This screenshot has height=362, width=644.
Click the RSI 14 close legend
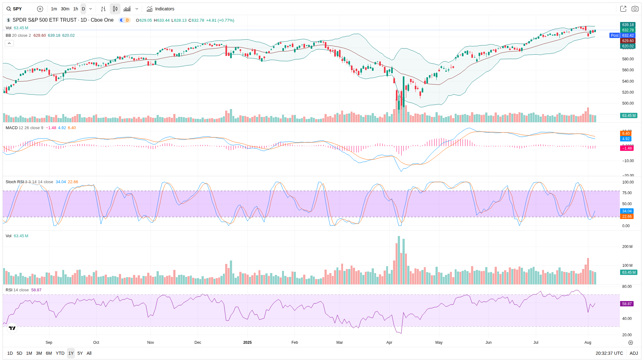click(17, 290)
